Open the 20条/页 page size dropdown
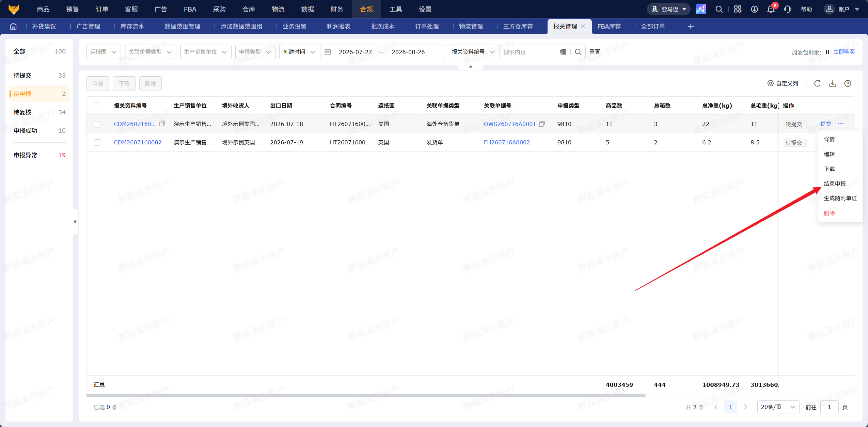 pyautogui.click(x=778, y=407)
